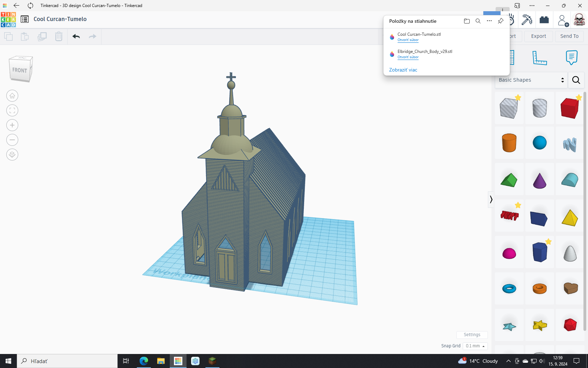
Task: Click the Duplicate and repeat icon
Action: click(x=42, y=36)
